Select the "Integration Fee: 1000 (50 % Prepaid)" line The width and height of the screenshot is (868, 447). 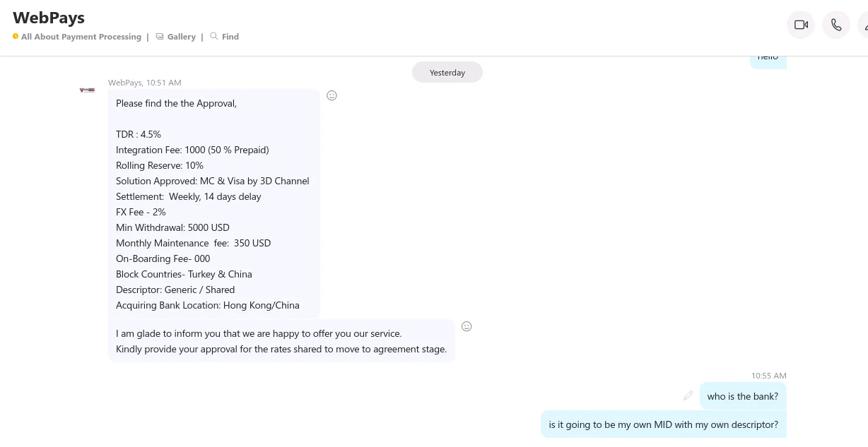(x=192, y=150)
